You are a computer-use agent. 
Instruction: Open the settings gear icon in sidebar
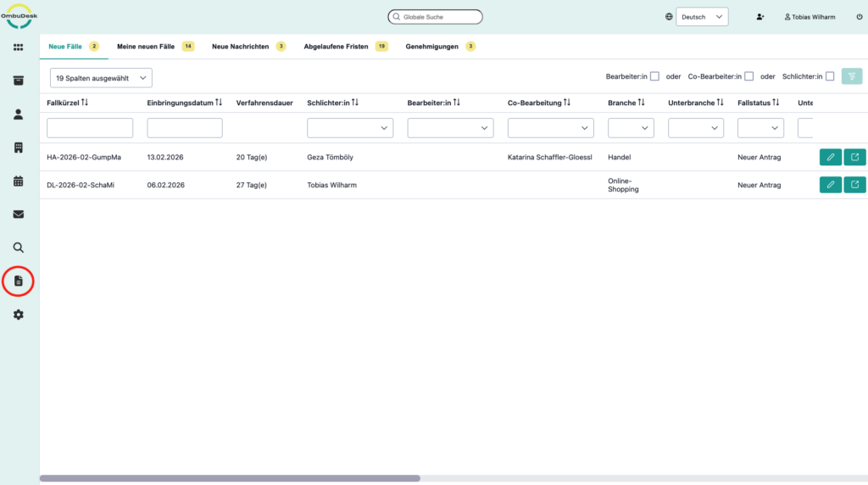[18, 315]
